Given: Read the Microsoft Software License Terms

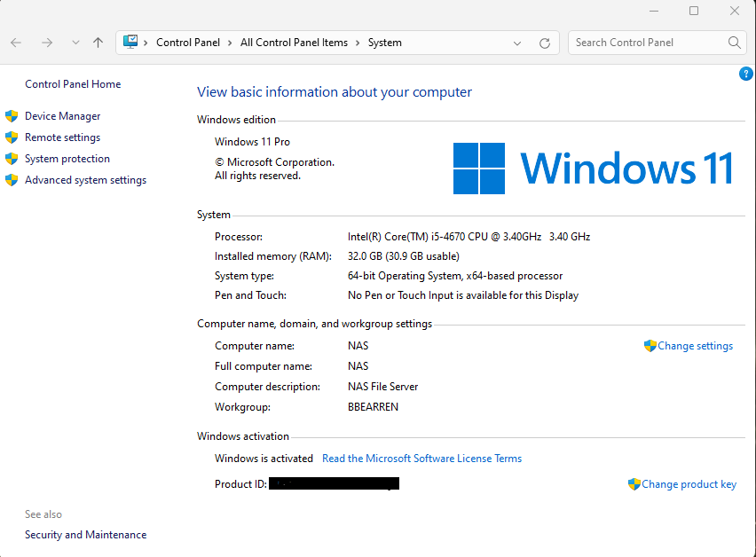Looking at the screenshot, I should [421, 459].
